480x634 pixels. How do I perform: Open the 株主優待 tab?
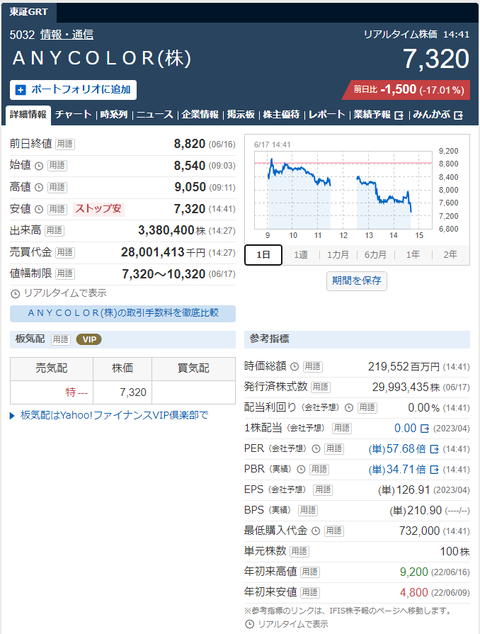[x=281, y=114]
